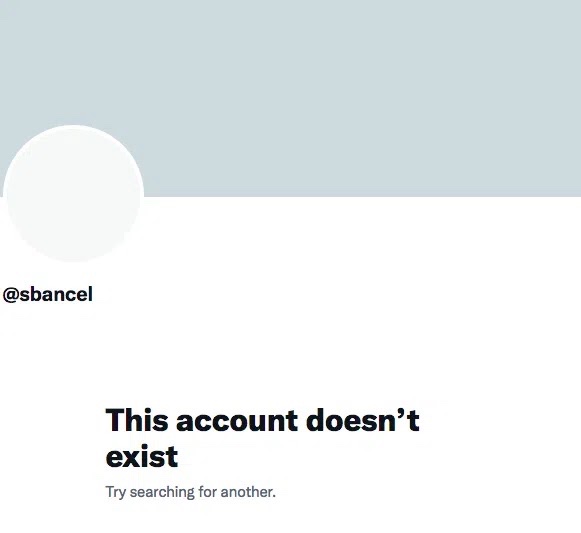
Task: Click the '@' symbol of the handle
Action: coord(11,295)
